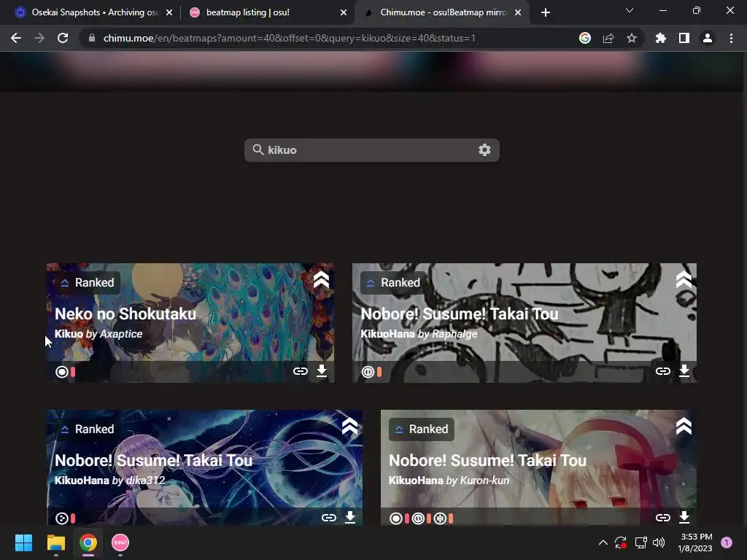Open notification center badge
747x560 pixels.
[727, 542]
